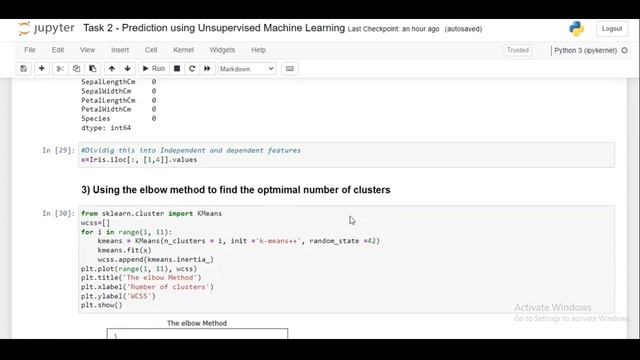This screenshot has height=360, width=640.
Task: Click the 'plt.show()' line
Action: point(102,305)
